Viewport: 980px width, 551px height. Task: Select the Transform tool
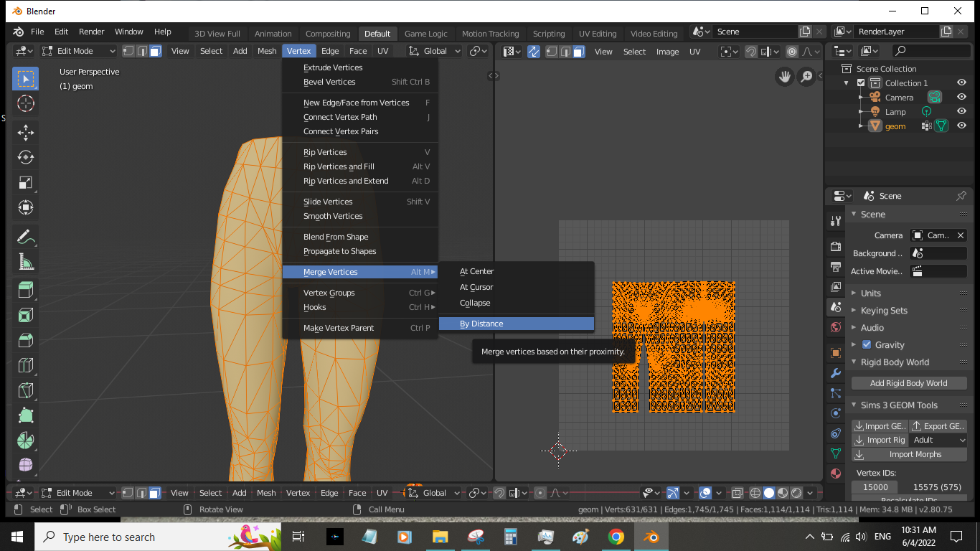coord(25,207)
